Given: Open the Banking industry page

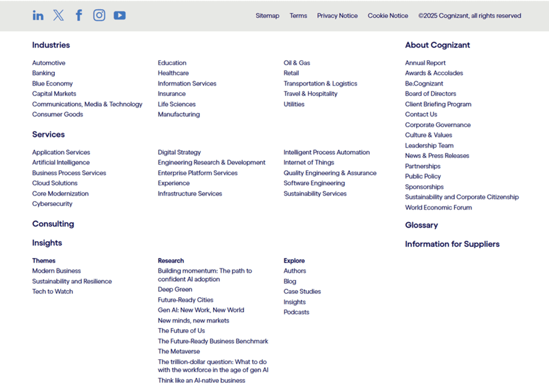Looking at the screenshot, I should point(44,73).
